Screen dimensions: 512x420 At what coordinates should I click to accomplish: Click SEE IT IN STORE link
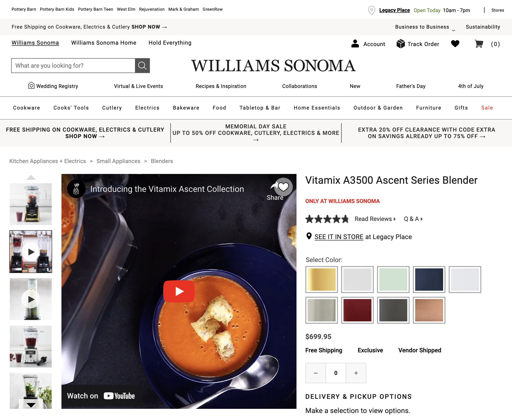click(x=339, y=237)
